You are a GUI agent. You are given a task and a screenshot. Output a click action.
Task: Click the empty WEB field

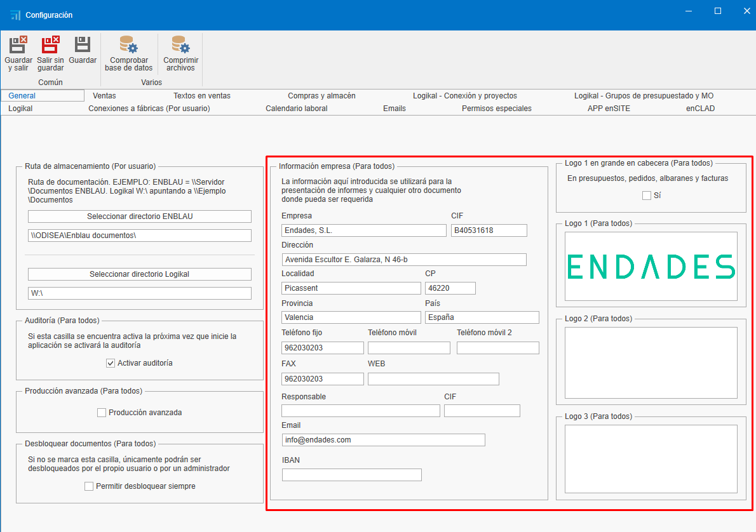coord(433,379)
